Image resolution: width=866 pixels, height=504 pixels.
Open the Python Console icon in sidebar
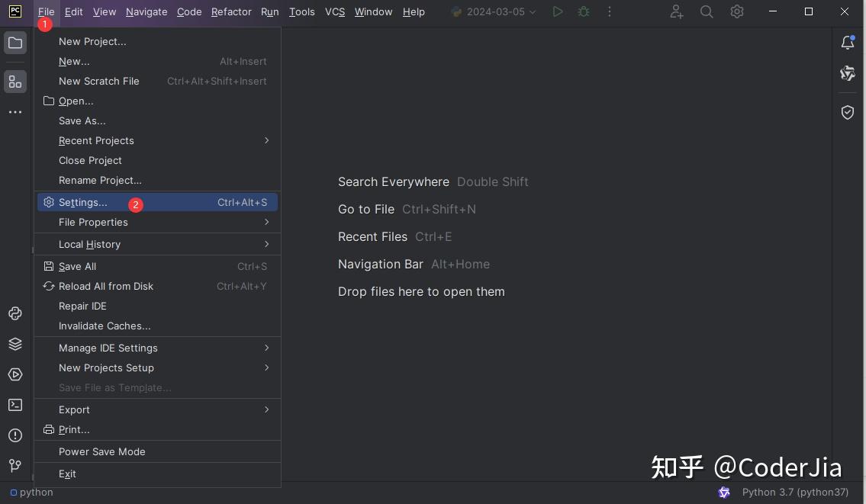(15, 313)
